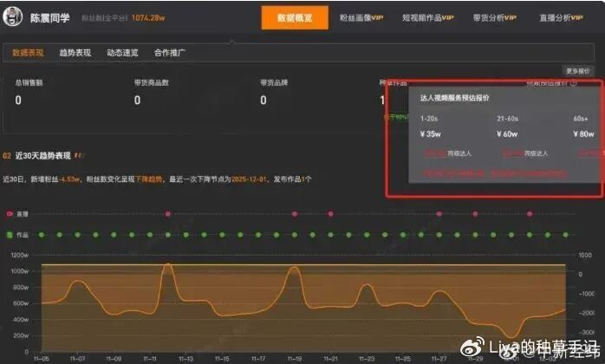Select the 数据概览 tab
This screenshot has width=605, height=364.
click(295, 17)
